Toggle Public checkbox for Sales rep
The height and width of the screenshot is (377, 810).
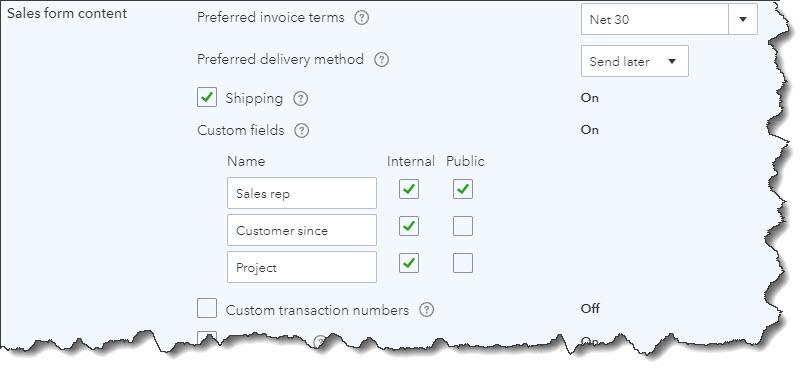(x=463, y=189)
